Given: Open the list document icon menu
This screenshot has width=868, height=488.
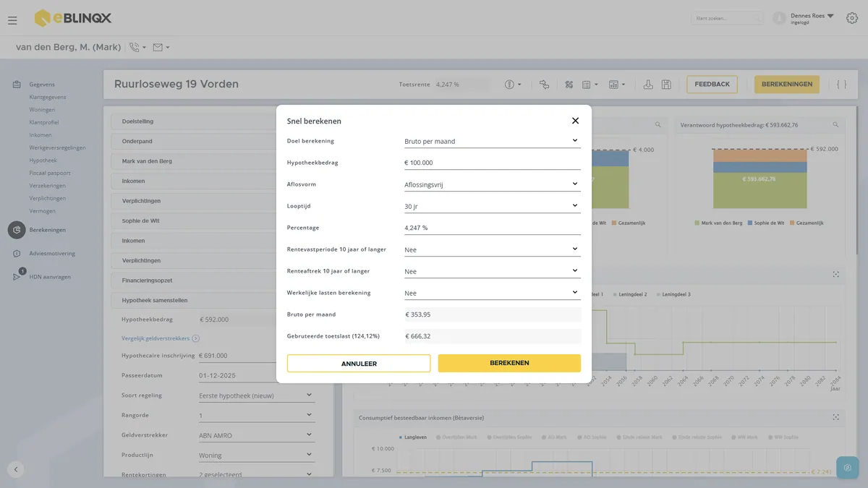Looking at the screenshot, I should (x=590, y=85).
